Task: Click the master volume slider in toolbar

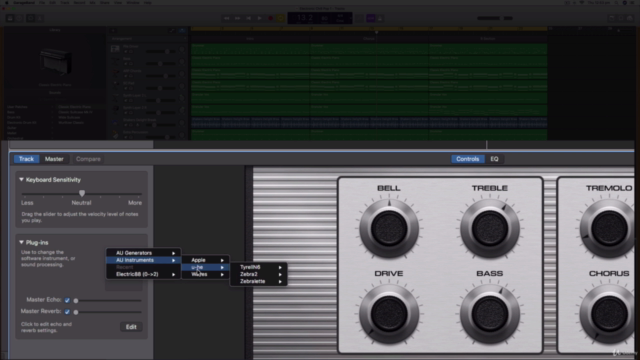Action: tap(495, 18)
